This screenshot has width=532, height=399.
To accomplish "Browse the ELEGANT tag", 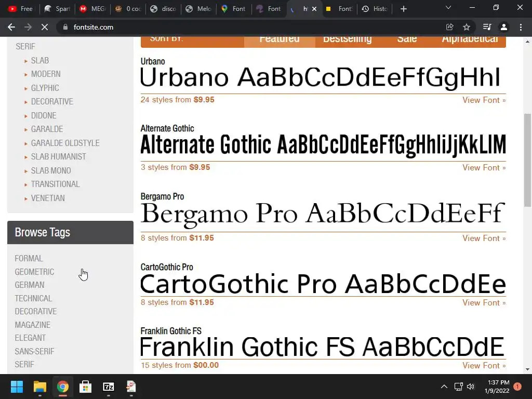I will click(x=30, y=338).
